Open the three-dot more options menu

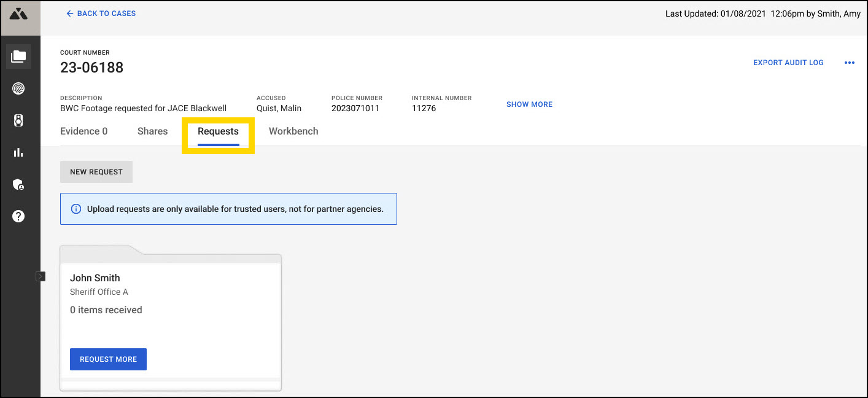(850, 62)
